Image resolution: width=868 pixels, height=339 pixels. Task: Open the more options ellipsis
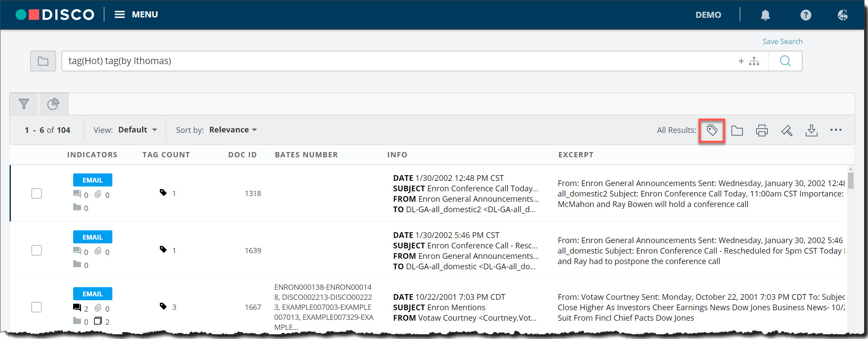836,130
